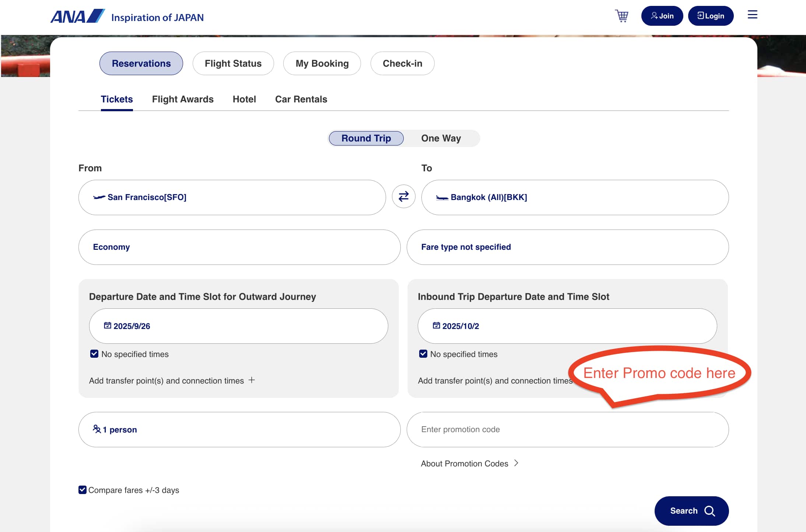Uncheck outward No specified times checkbox

coord(94,354)
